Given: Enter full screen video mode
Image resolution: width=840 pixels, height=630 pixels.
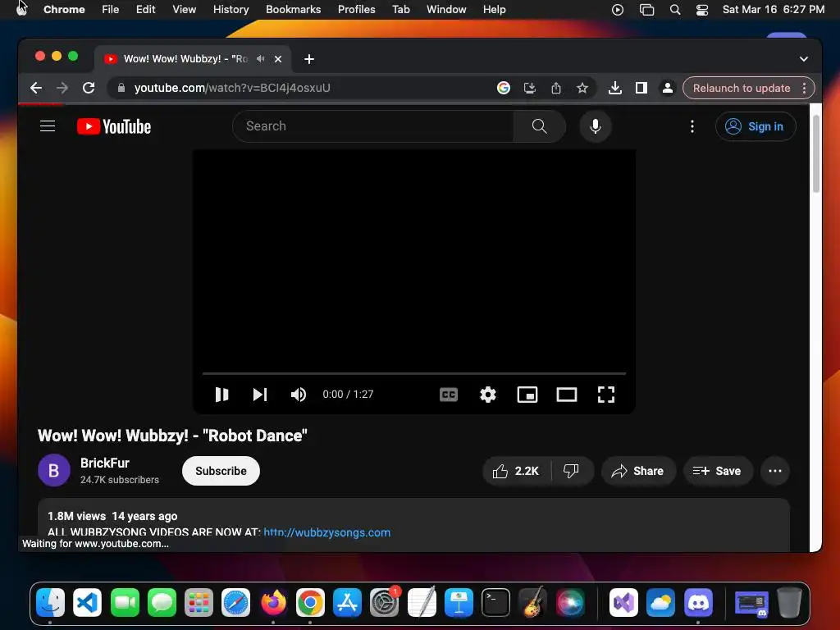Looking at the screenshot, I should click(x=606, y=395).
